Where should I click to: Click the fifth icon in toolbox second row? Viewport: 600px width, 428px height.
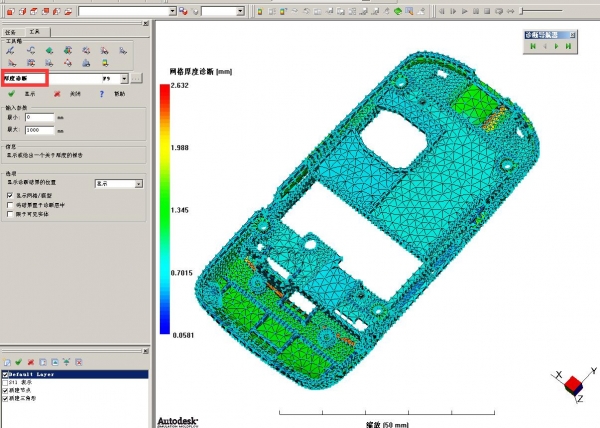86,63
